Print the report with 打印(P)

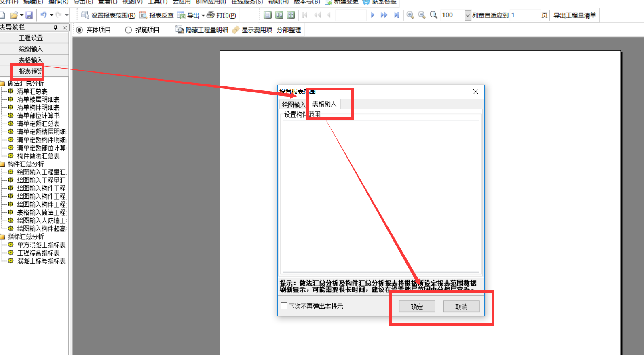click(x=221, y=15)
